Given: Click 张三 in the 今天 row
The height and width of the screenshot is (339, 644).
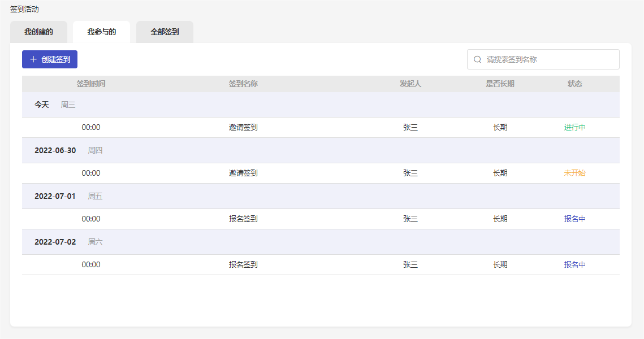Looking at the screenshot, I should 410,128.
